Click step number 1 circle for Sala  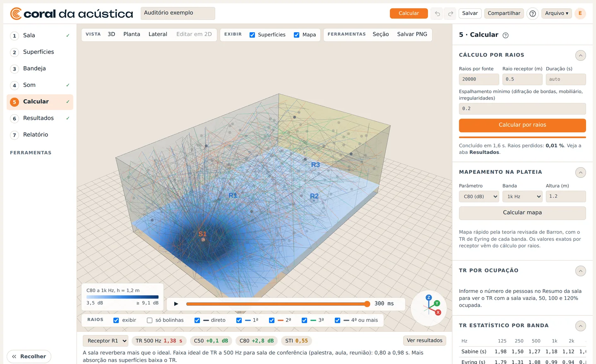click(x=14, y=36)
